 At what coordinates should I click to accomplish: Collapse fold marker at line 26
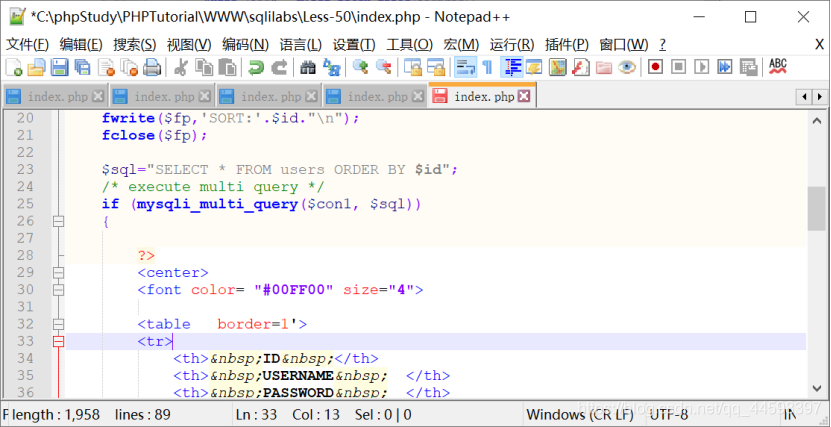(58, 221)
